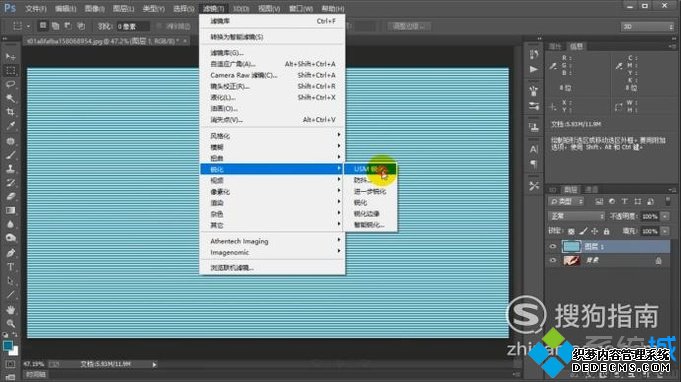Select the Rectangular Marquee tool in toolbox
681x382 pixels.
point(10,71)
